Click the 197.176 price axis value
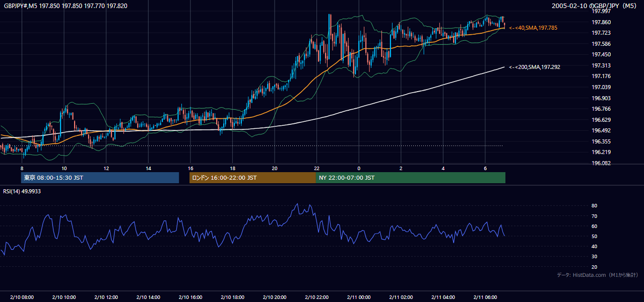Image resolution: width=644 pixels, height=302 pixels. [601, 76]
